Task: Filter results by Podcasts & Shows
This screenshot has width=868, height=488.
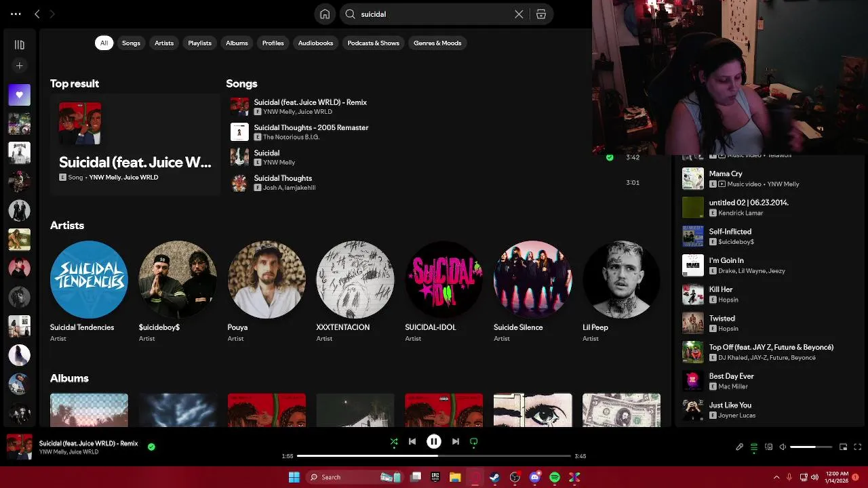Action: 373,43
